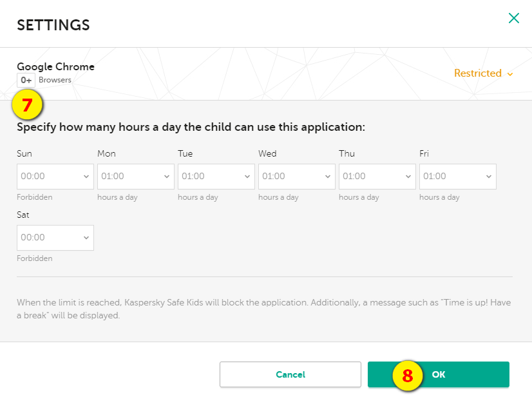Click the chevron beside Restricted
Screen dimensions: 532x406
point(510,74)
